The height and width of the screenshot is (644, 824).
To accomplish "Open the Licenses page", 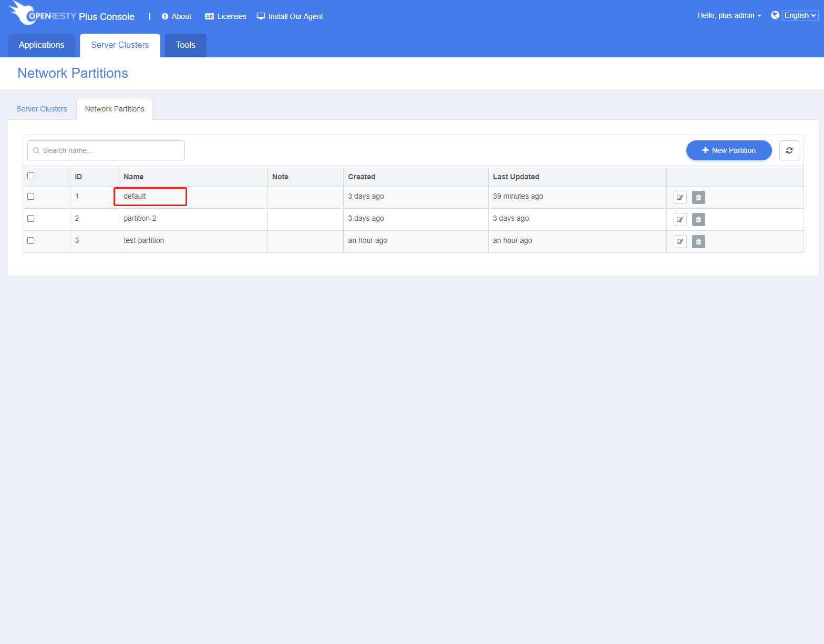I will [x=225, y=16].
